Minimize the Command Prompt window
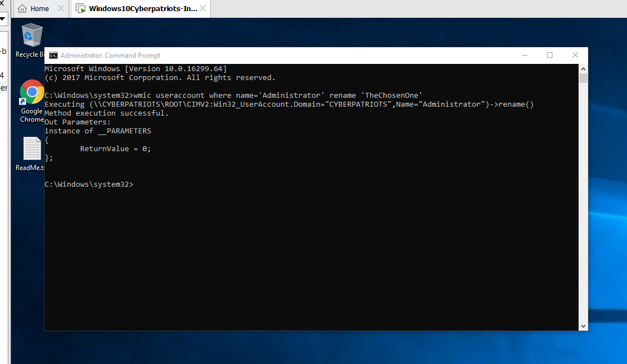 point(525,55)
